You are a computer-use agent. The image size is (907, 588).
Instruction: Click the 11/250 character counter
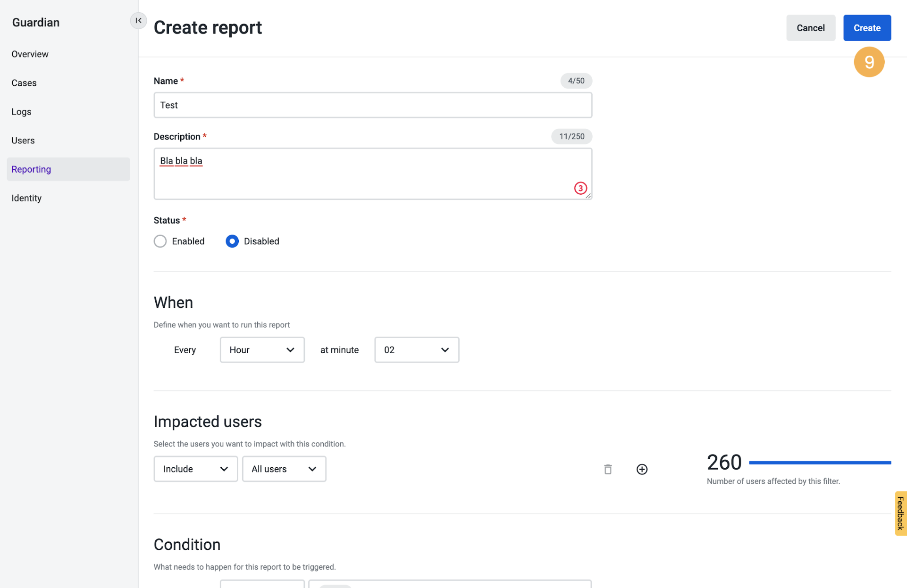(x=571, y=136)
